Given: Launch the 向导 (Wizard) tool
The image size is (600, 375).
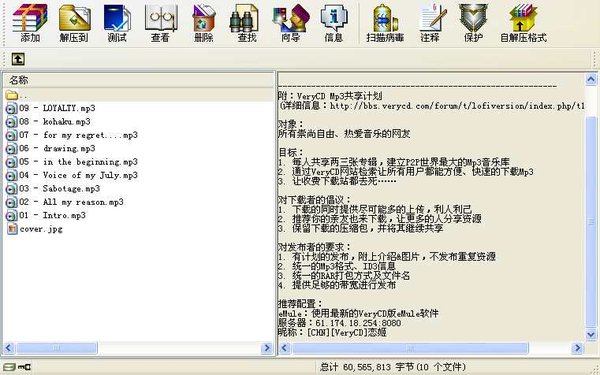Looking at the screenshot, I should tap(291, 22).
